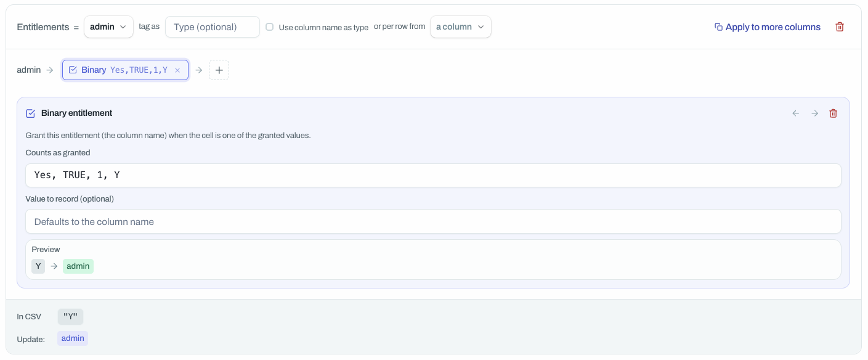Image resolution: width=868 pixels, height=360 pixels.
Task: Move Binary entitlement step right
Action: point(814,113)
